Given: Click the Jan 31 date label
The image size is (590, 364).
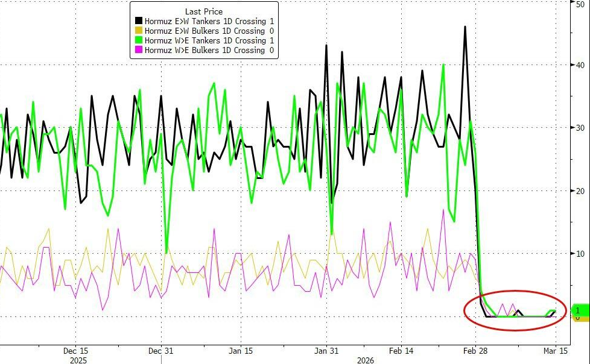Looking at the screenshot, I should tap(326, 351).
